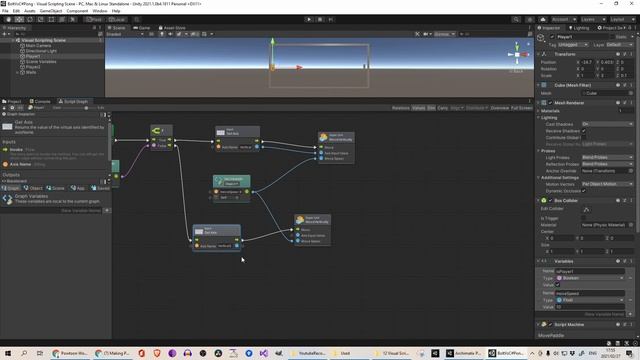Switch to the Lighting tab
This screenshot has width=640, height=360.
[x=579, y=28]
